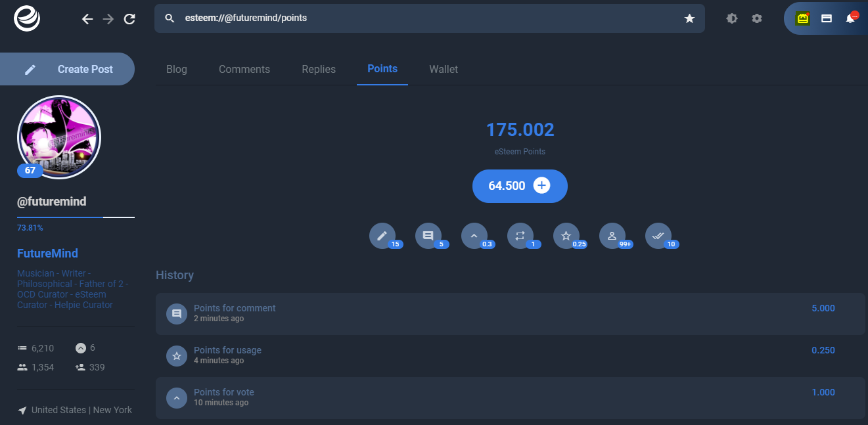The height and width of the screenshot is (425, 868).
Task: Open the Replies tab
Action: [x=319, y=69]
